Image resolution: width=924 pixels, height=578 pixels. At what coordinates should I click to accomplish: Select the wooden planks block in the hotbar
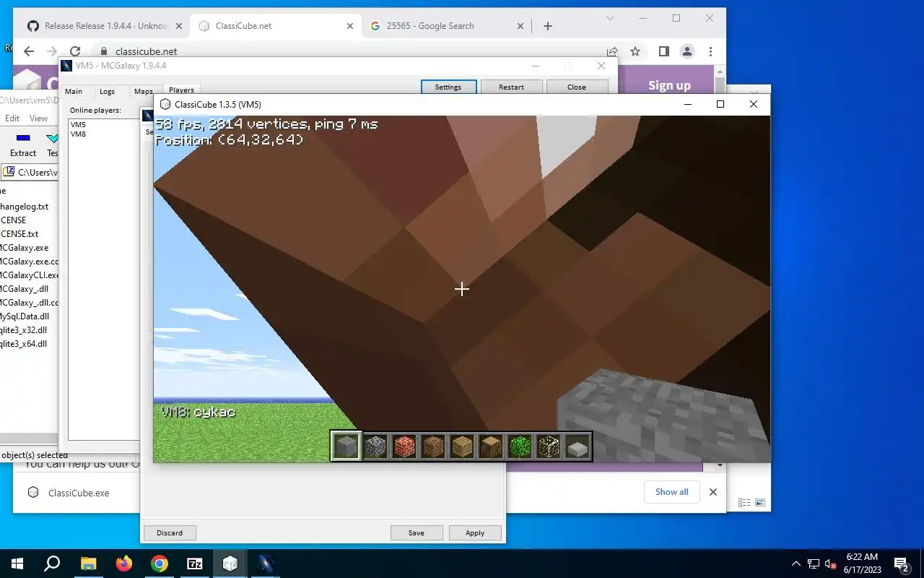point(462,447)
